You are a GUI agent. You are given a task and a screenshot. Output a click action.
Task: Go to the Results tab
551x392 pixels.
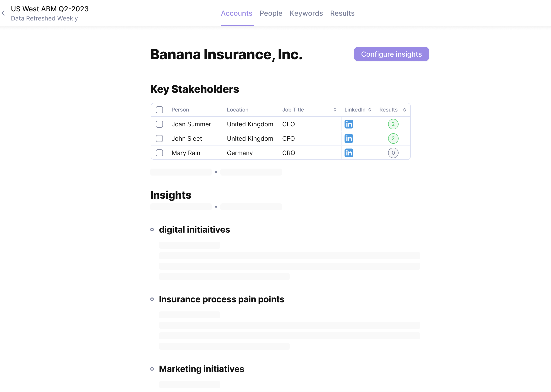tap(342, 13)
